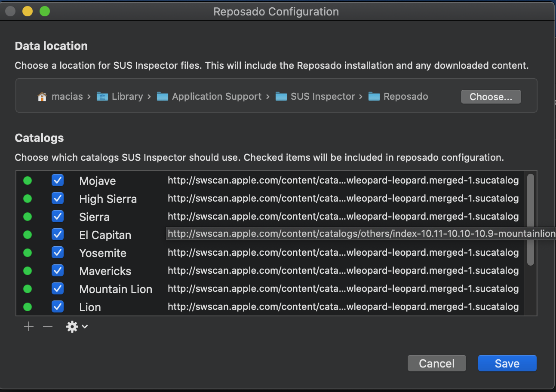
Task: Click the Yosemite catalog URL
Action: (x=343, y=253)
